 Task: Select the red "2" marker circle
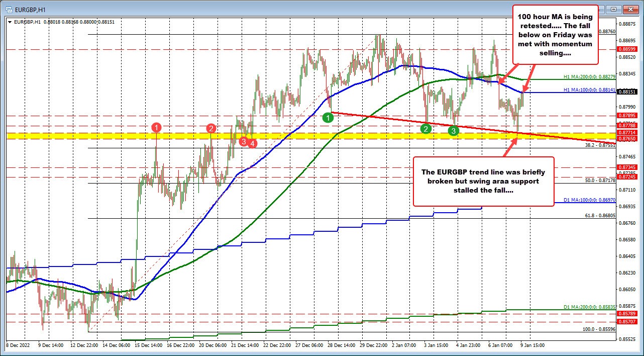[210, 129]
